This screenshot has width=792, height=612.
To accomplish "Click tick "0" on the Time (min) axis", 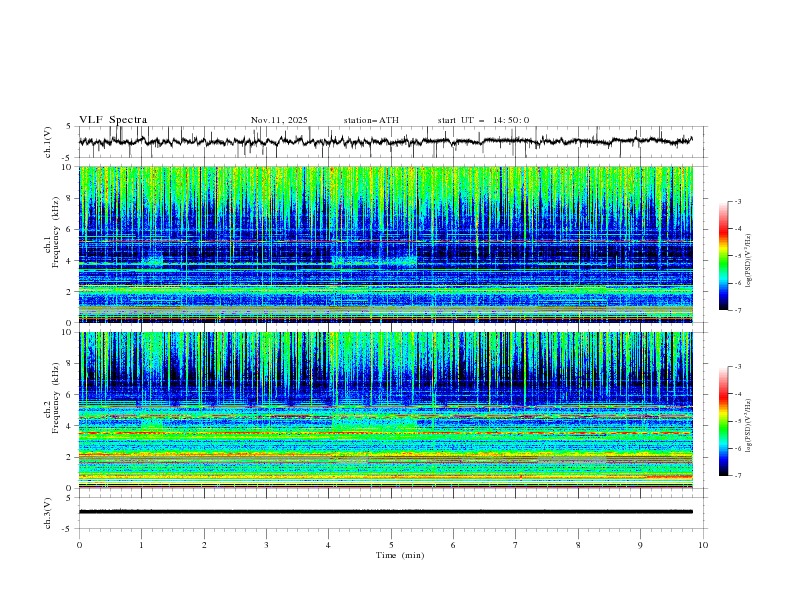I will (x=79, y=545).
